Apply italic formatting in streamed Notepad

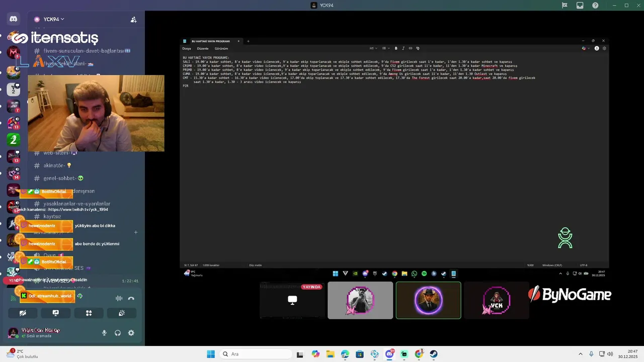coord(403,48)
